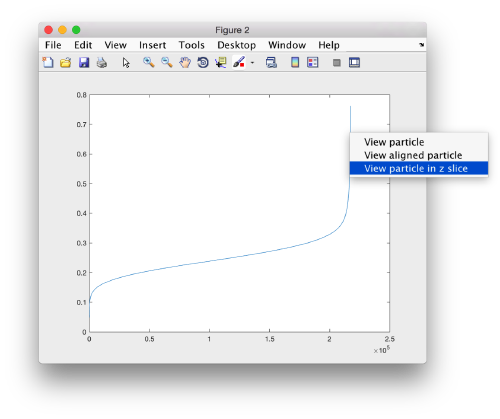Activate the Zoom Out magnifier tool
500x419 pixels.
(x=167, y=62)
